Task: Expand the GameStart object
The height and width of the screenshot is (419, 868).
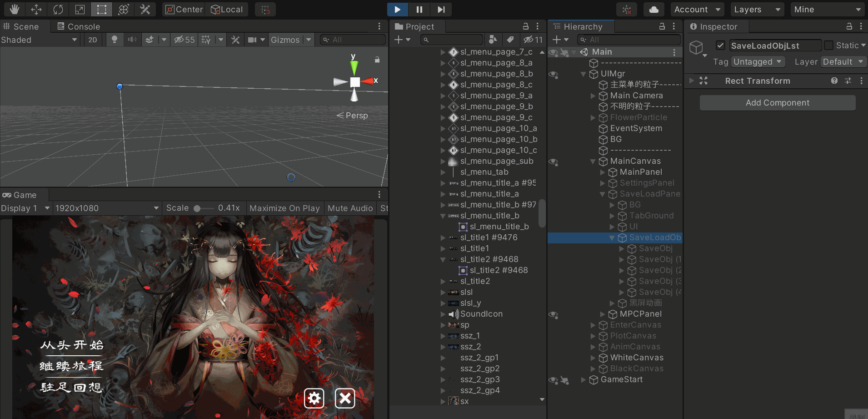Action: (x=583, y=379)
